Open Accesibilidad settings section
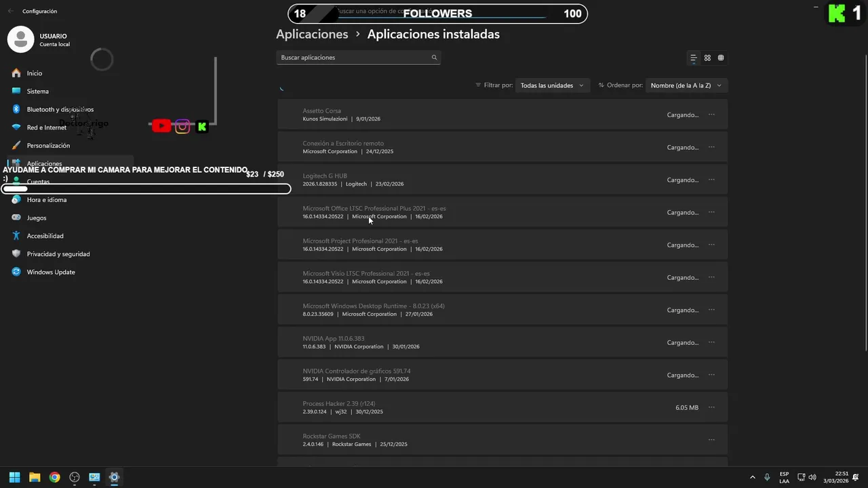 pyautogui.click(x=45, y=236)
